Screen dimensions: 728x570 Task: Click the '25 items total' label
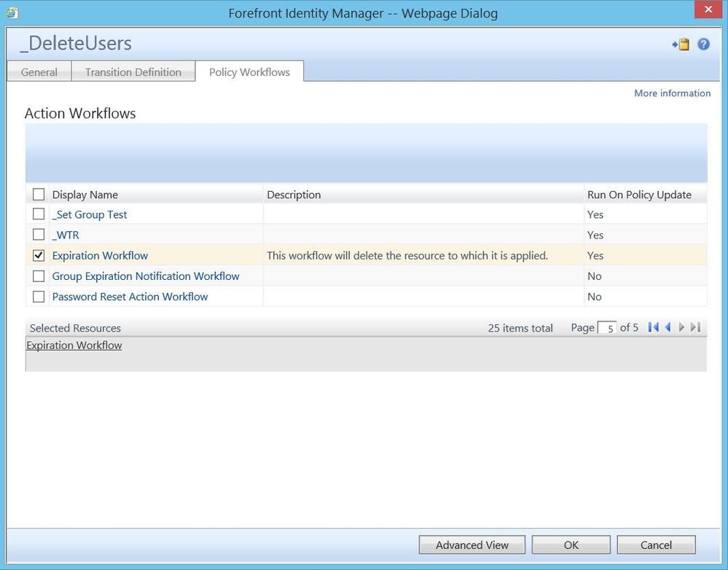[520, 328]
